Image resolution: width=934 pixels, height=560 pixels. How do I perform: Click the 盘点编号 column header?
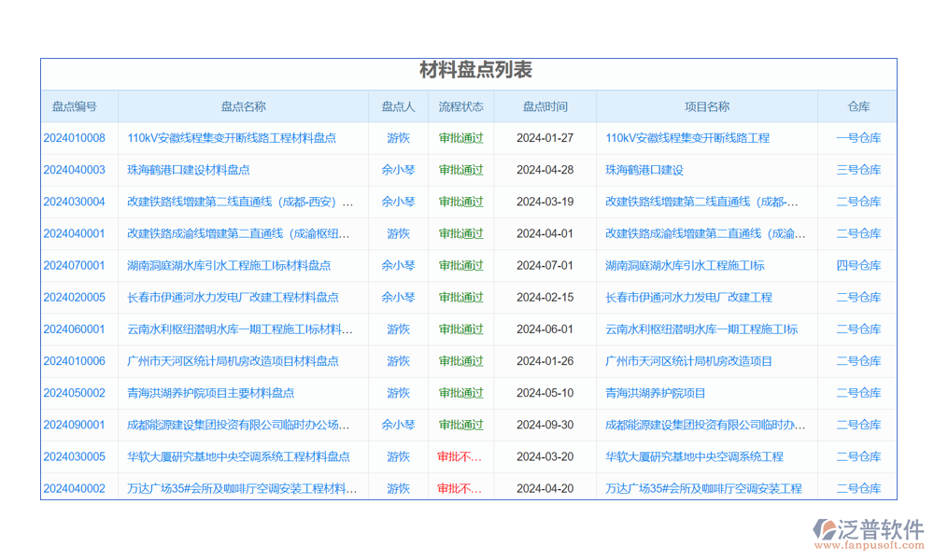pos(75,106)
